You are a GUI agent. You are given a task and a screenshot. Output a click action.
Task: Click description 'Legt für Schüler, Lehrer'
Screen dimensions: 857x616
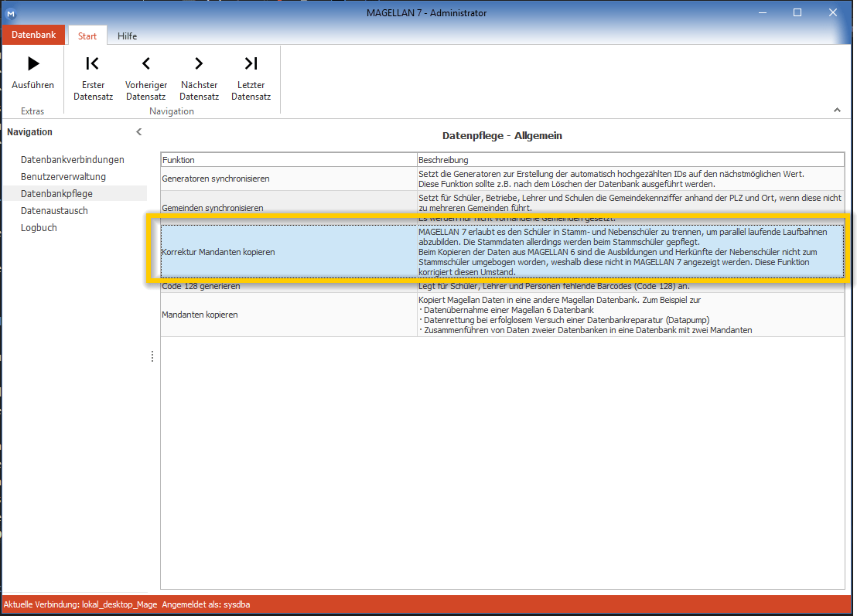pyautogui.click(x=554, y=286)
